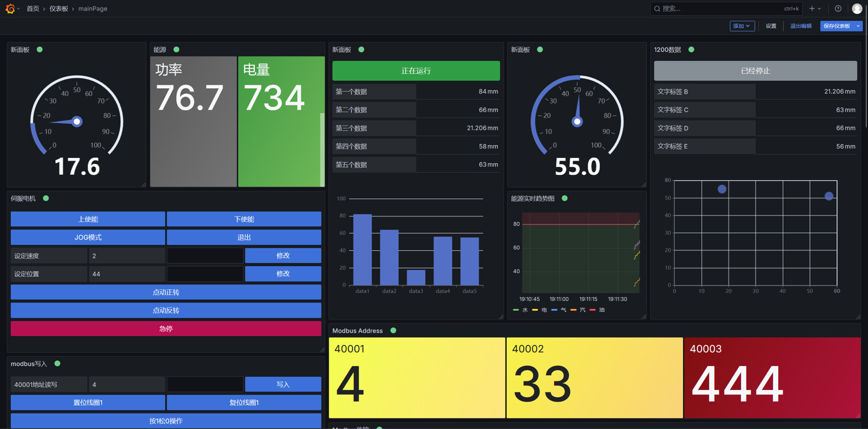This screenshot has height=429, width=868.
Task: Focus the 搜索 search box
Action: coord(727,9)
